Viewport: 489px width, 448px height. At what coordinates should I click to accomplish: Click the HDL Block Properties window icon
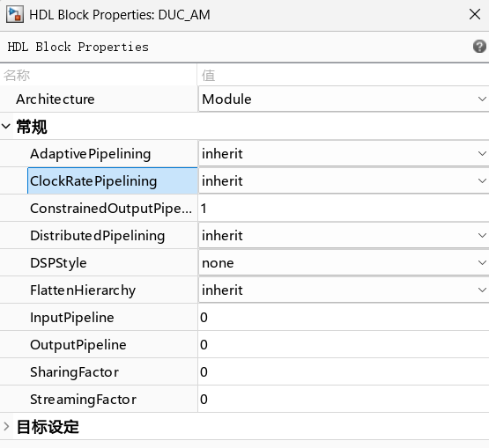15,14
